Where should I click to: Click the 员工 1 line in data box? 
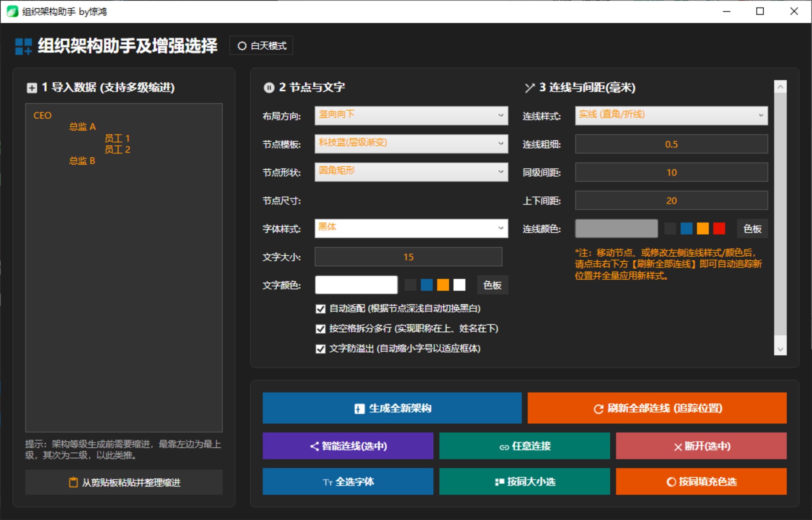click(x=117, y=138)
